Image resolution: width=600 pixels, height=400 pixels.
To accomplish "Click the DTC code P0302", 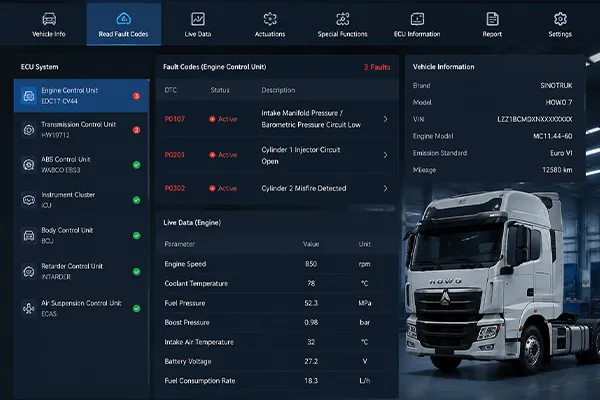I will (x=174, y=188).
